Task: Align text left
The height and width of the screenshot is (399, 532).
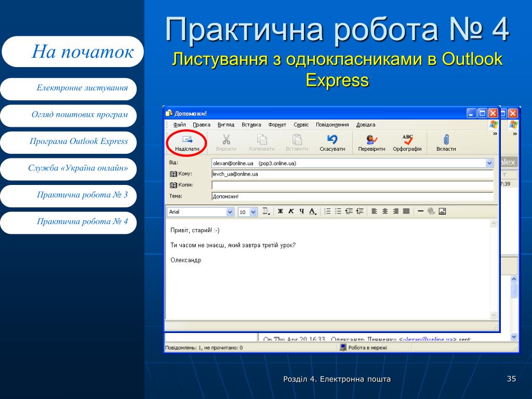Action: pos(374,211)
